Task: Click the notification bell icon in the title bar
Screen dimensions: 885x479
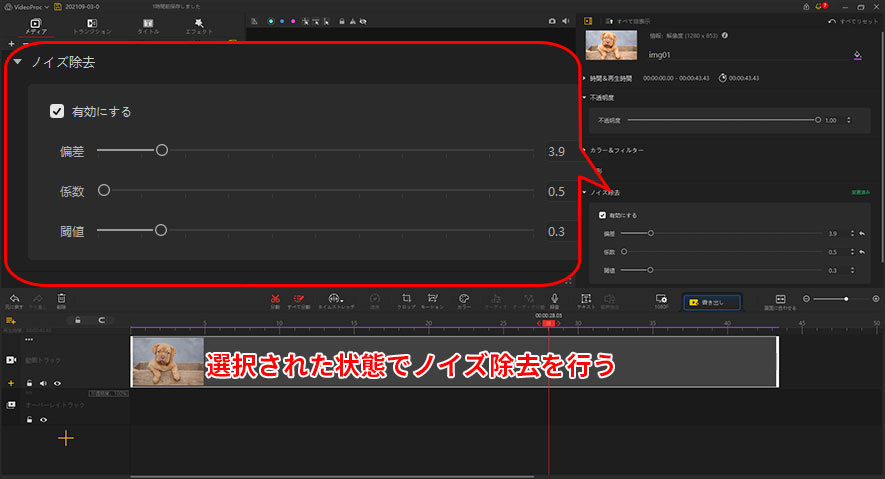Action: [x=818, y=6]
